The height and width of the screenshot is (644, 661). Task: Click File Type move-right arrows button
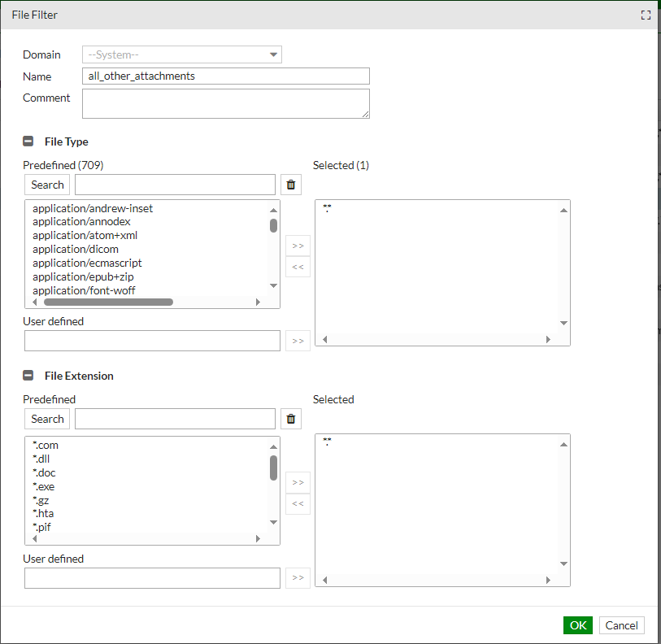click(x=298, y=245)
